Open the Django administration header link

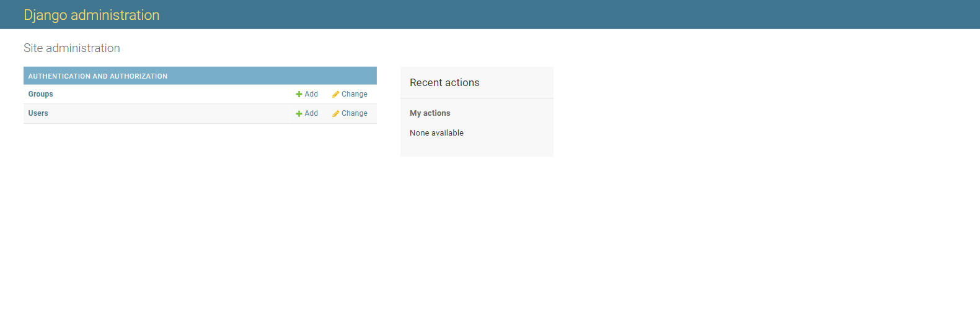[x=92, y=15]
